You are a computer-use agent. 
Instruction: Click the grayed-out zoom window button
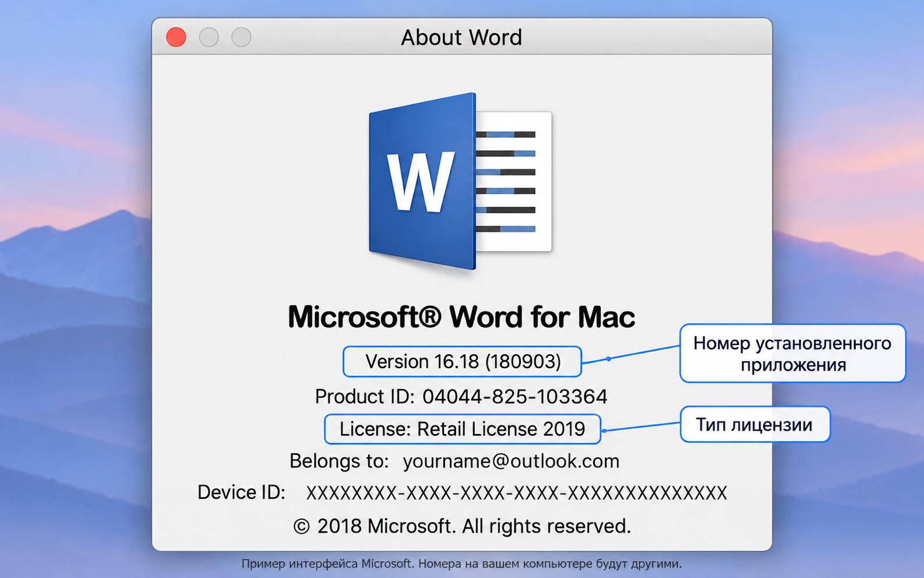[x=241, y=37]
